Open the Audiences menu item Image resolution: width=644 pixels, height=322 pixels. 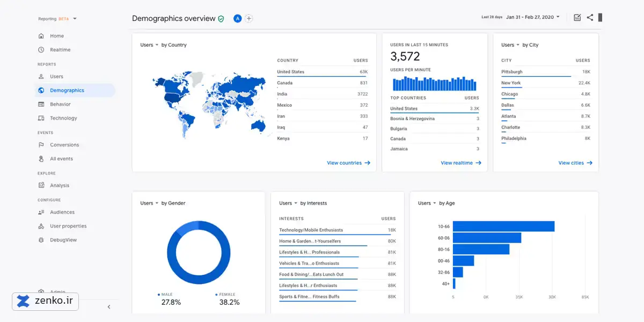pos(62,212)
